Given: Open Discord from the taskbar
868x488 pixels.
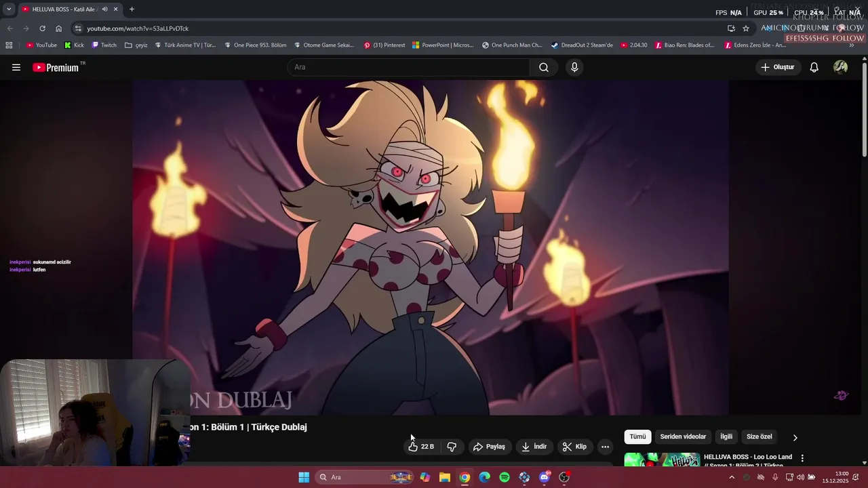Looking at the screenshot, I should [x=544, y=477].
